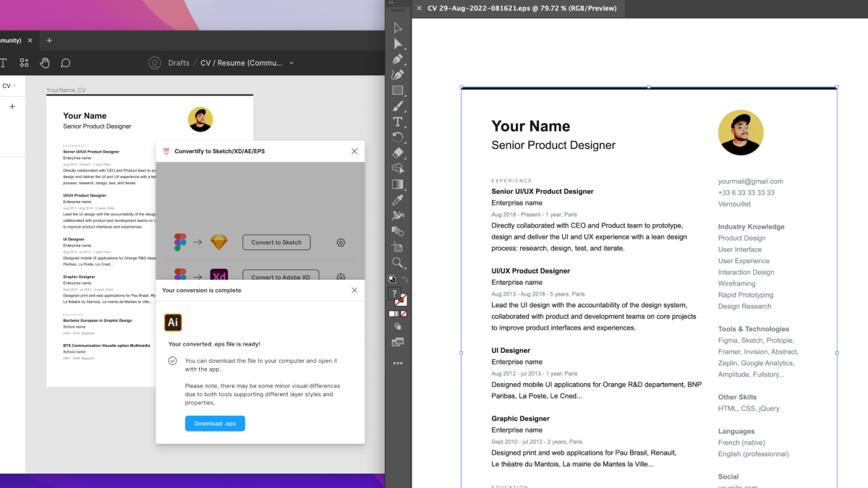
Task: Select YourName_CV frame label in Figma
Action: 67,90
